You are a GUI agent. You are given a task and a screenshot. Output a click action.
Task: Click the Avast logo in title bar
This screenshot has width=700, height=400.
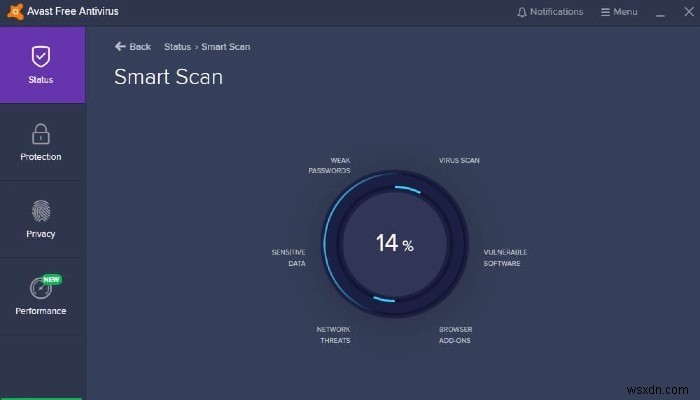pyautogui.click(x=15, y=11)
